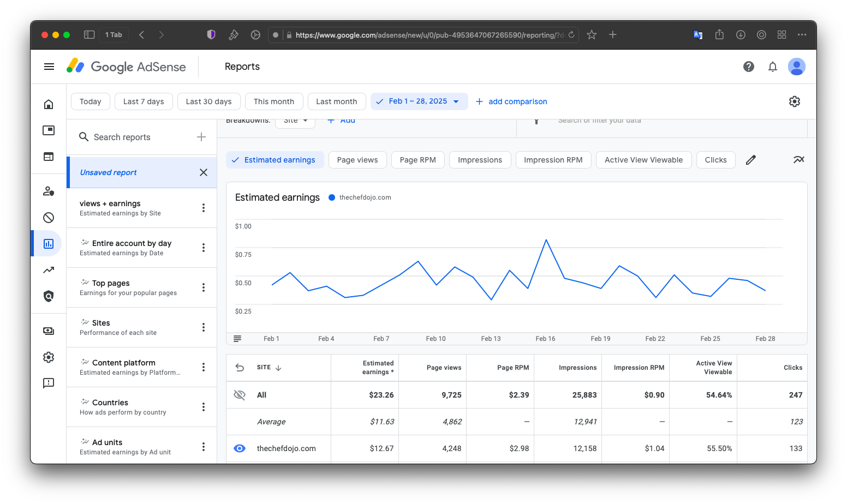The image size is (847, 504).
Task: Select the This month range
Action: [x=274, y=101]
